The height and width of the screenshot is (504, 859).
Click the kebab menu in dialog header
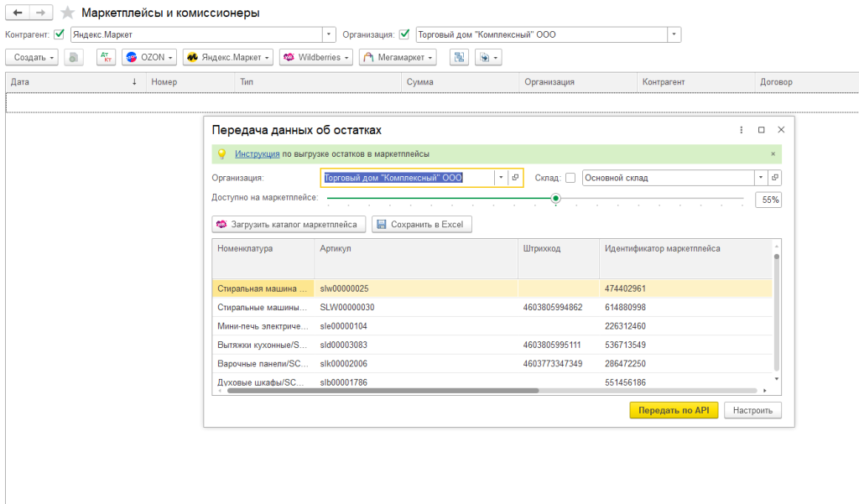(742, 130)
